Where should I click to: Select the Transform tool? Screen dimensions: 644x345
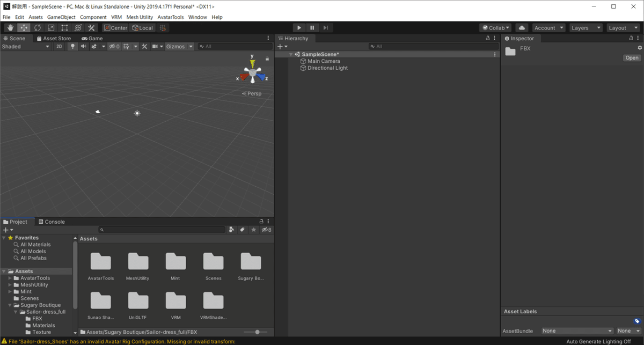tap(78, 28)
